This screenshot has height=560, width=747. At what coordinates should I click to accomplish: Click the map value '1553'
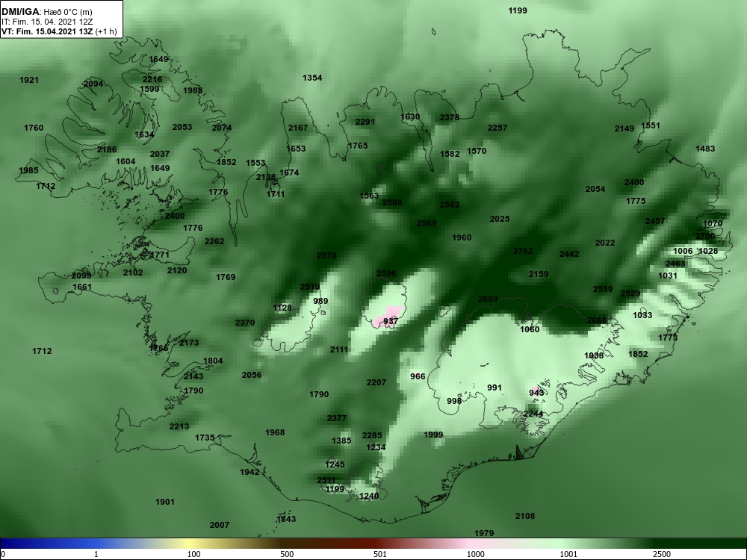point(255,164)
